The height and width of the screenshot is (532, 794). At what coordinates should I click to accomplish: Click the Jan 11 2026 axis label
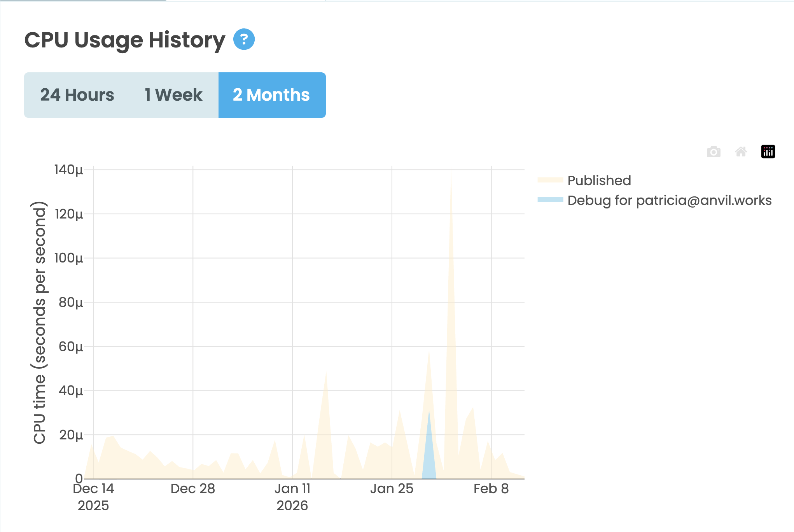point(292,497)
